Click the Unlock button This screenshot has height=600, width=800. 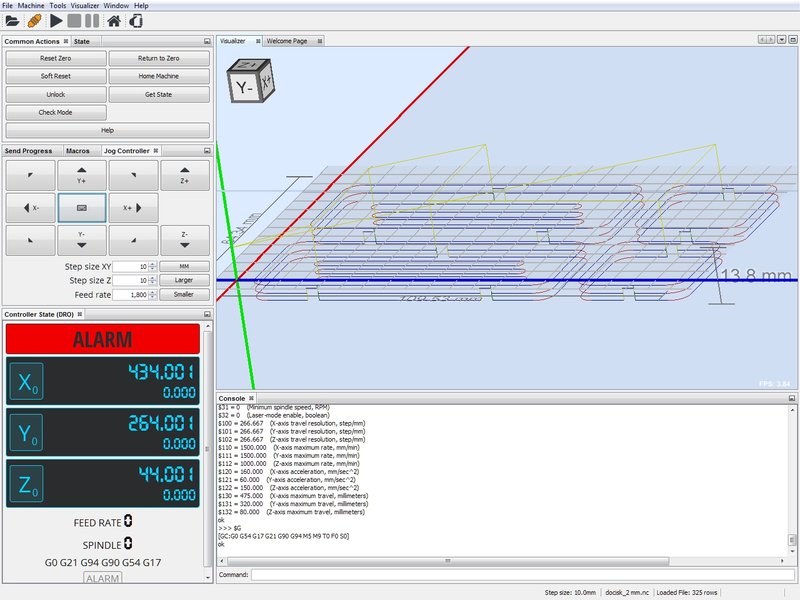pyautogui.click(x=56, y=94)
